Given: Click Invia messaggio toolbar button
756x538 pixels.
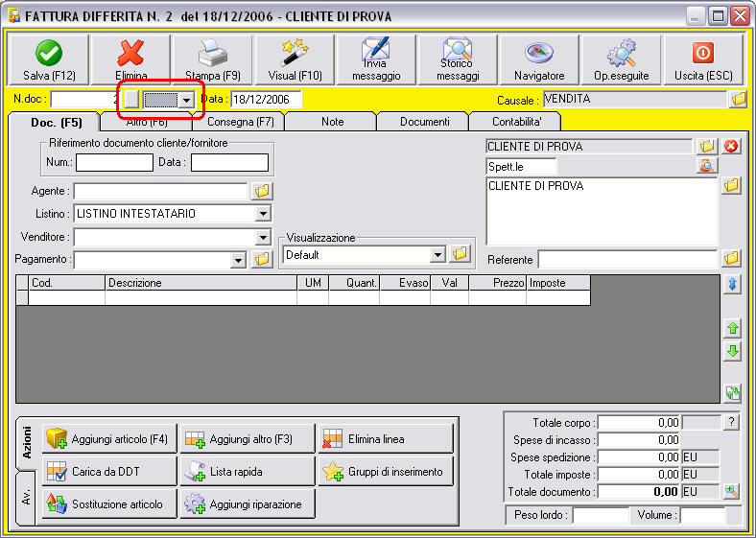Looking at the screenshot, I should pos(376,59).
